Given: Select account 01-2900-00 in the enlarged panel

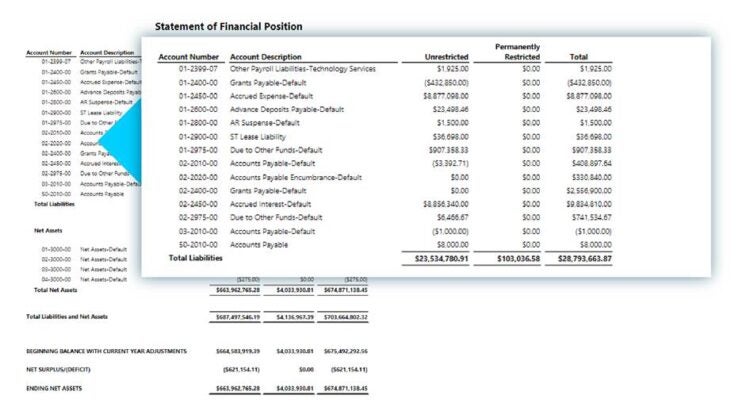Looking at the screenshot, I should pos(198,137).
